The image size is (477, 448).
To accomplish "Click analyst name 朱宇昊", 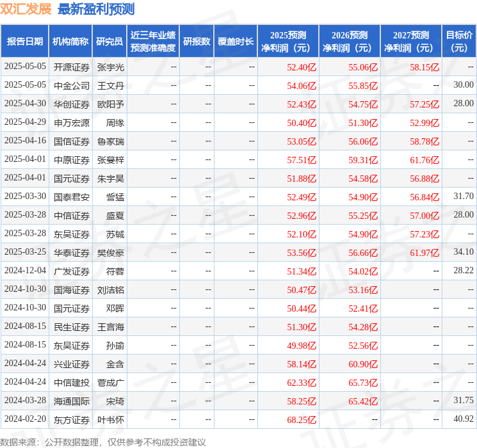I will pos(110,179).
